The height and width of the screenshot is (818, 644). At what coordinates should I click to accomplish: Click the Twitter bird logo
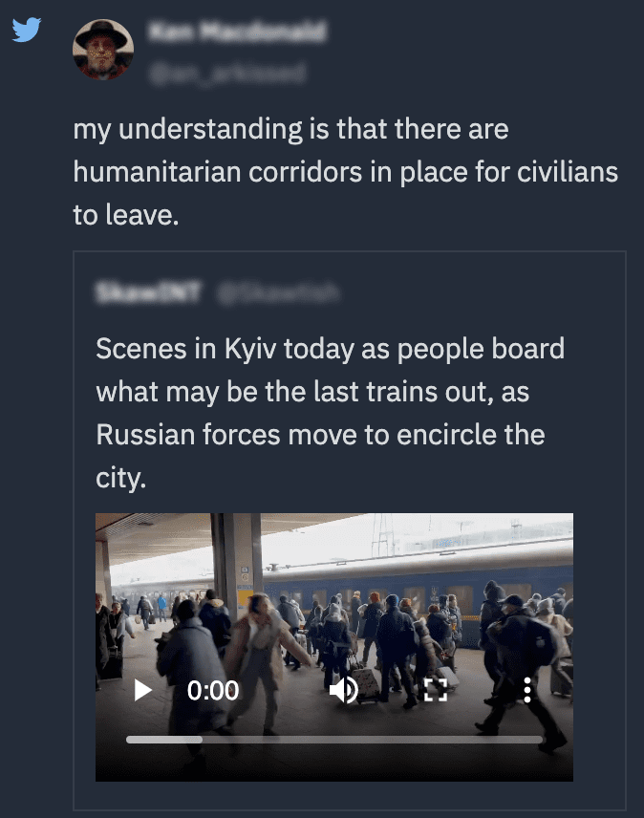(x=27, y=30)
